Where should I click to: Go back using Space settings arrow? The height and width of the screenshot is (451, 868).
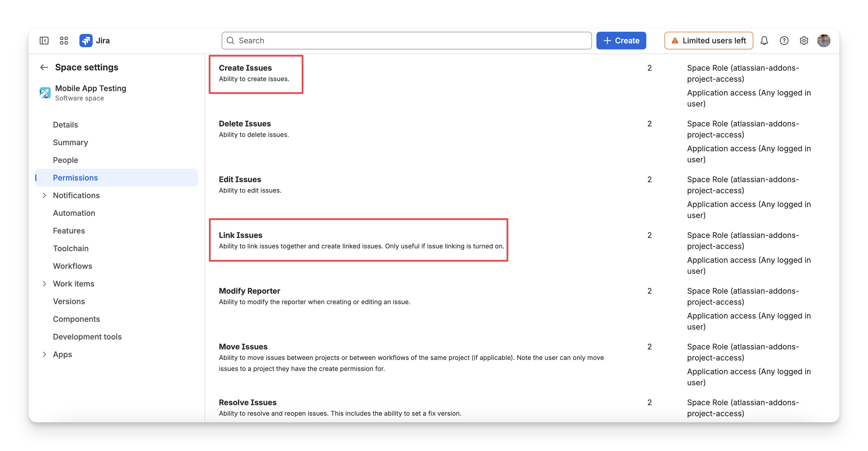pos(44,67)
